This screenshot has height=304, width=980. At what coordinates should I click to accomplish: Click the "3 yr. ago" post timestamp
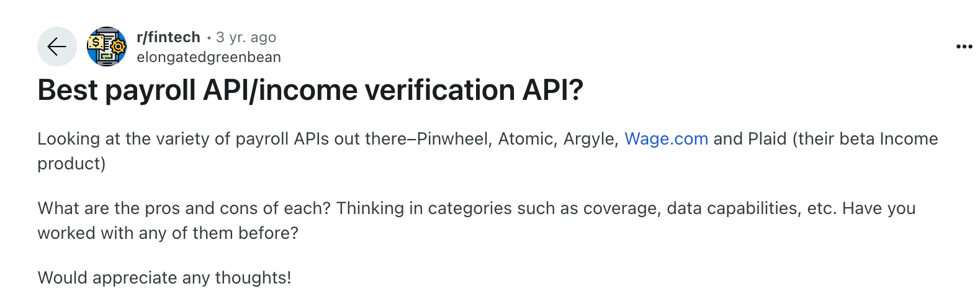click(246, 37)
